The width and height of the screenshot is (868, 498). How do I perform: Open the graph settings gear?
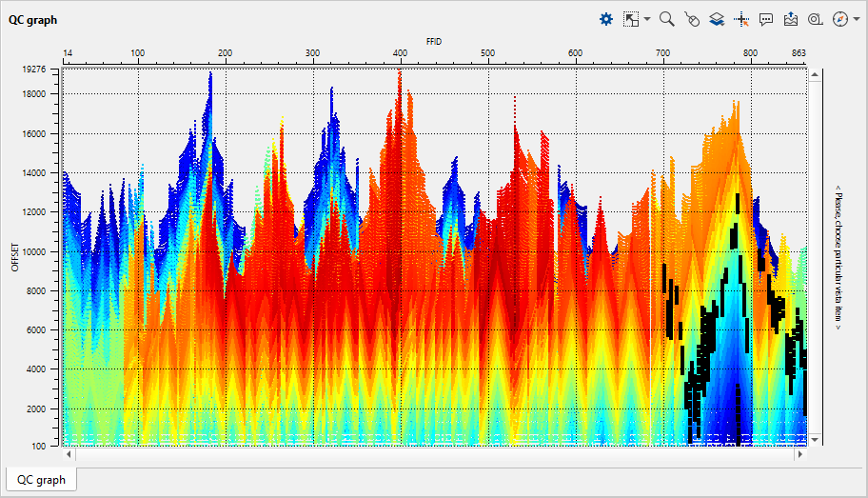click(x=606, y=19)
